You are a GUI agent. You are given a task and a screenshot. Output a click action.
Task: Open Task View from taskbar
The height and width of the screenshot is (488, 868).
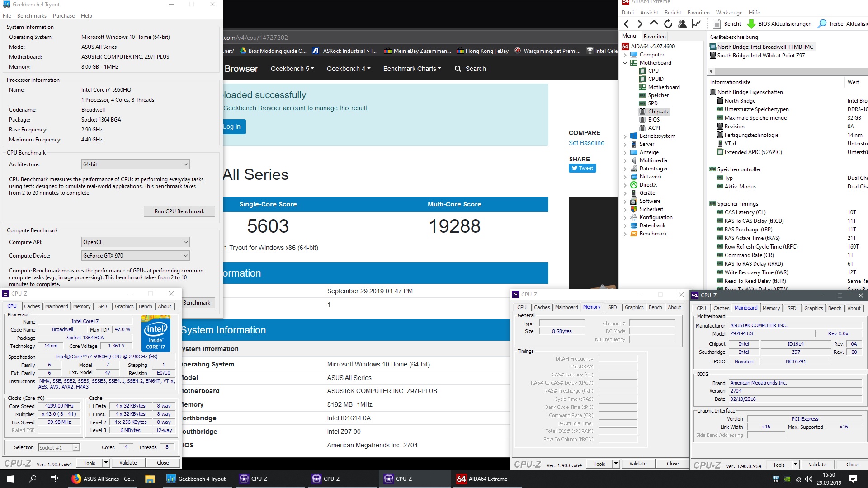click(54, 479)
